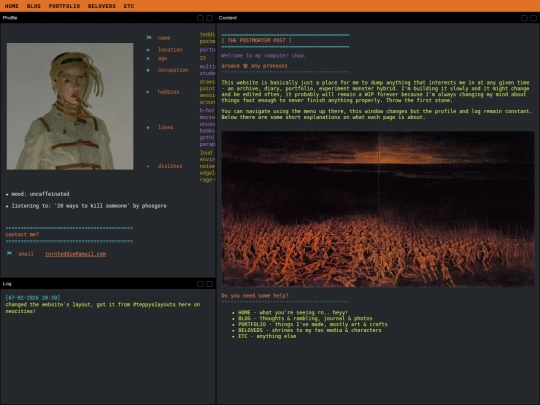Image resolution: width=540 pixels, height=405 pixels.
Task: Click the symbol between aroace and any pronouns
Action: click(246, 66)
